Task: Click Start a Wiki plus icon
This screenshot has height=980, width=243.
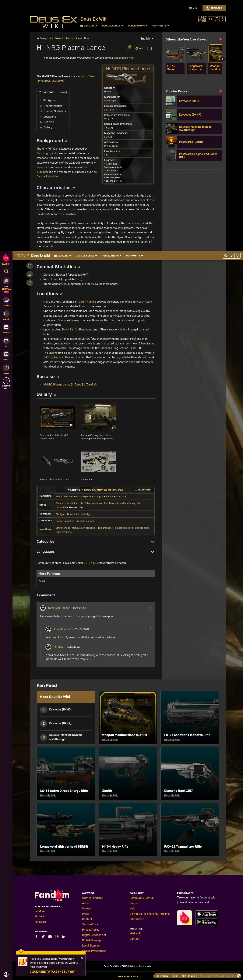Action: point(6,381)
